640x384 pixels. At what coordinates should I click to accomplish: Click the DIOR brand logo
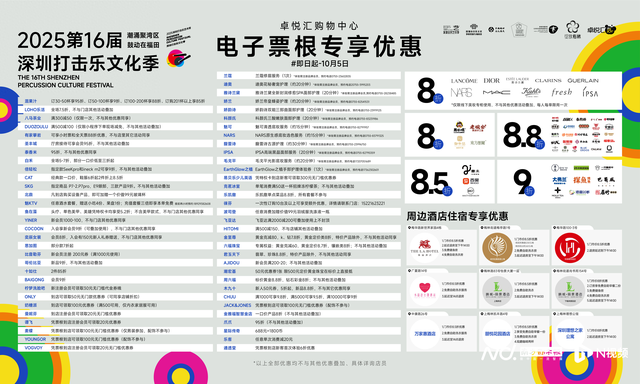[491, 81]
